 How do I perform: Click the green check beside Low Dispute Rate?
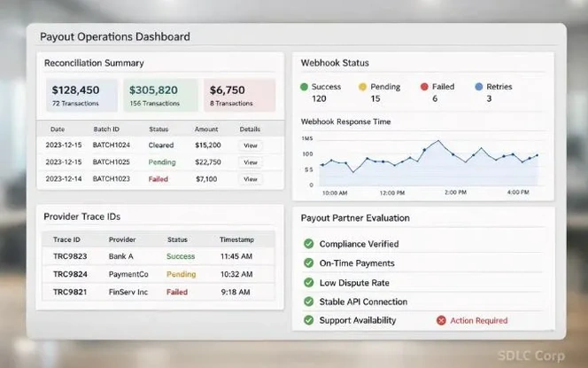(x=309, y=282)
